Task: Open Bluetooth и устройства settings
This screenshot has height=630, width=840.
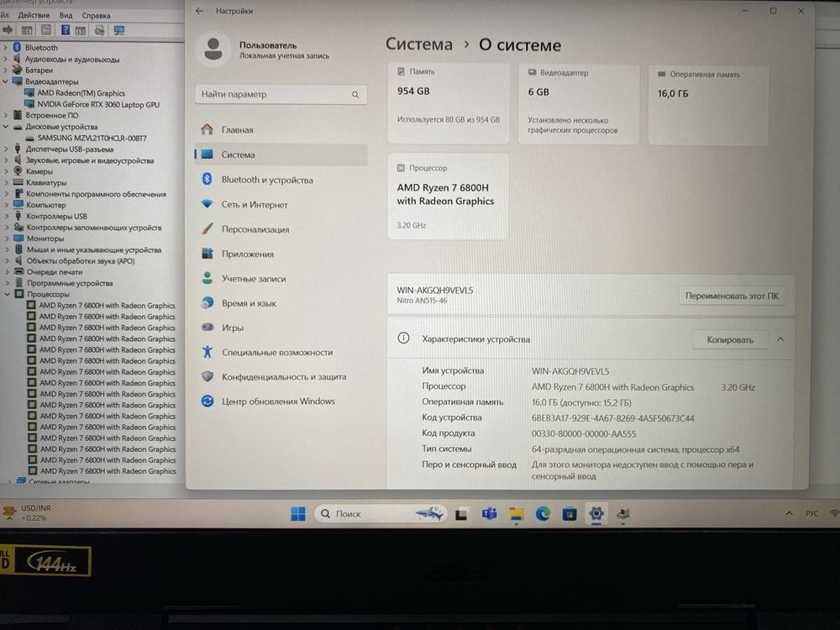Action: coord(281,180)
